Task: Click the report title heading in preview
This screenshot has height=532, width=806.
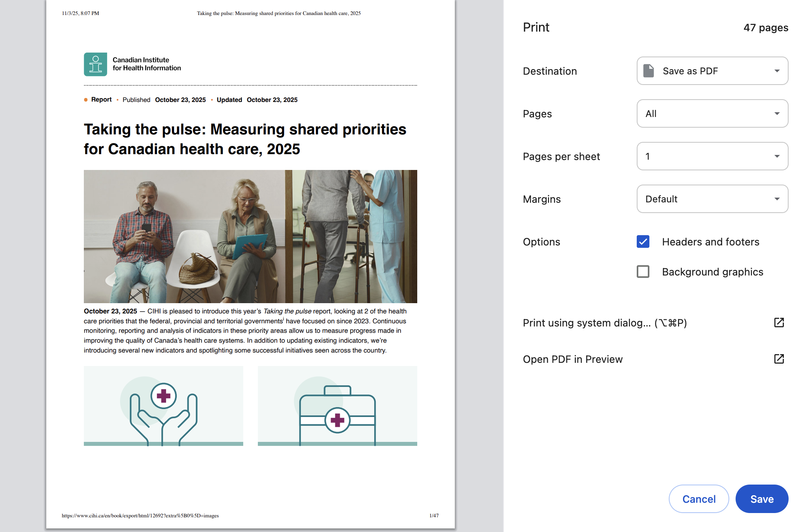Action: 245,139
